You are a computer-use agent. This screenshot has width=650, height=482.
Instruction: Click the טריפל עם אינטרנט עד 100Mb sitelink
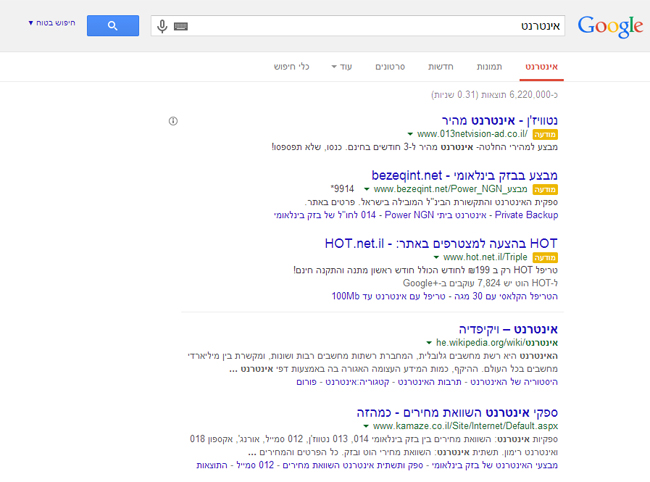[x=388, y=296]
